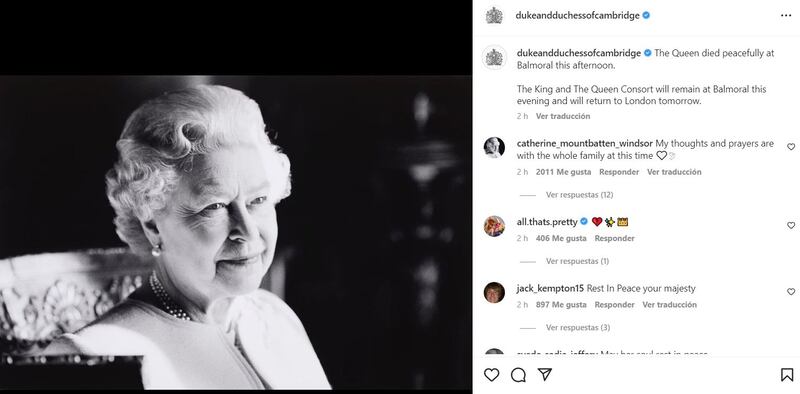Like the post with the heart icon
The width and height of the screenshot is (800, 394).
[x=491, y=375]
